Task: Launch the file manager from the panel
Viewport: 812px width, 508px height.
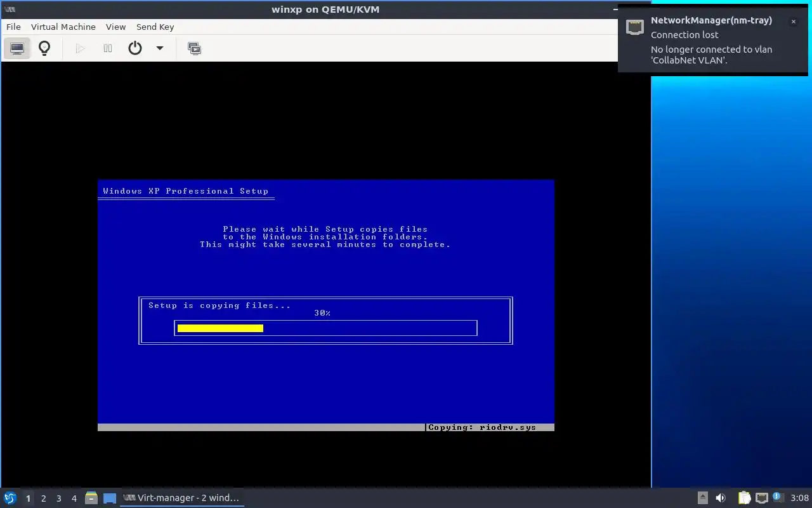Action: click(x=91, y=498)
